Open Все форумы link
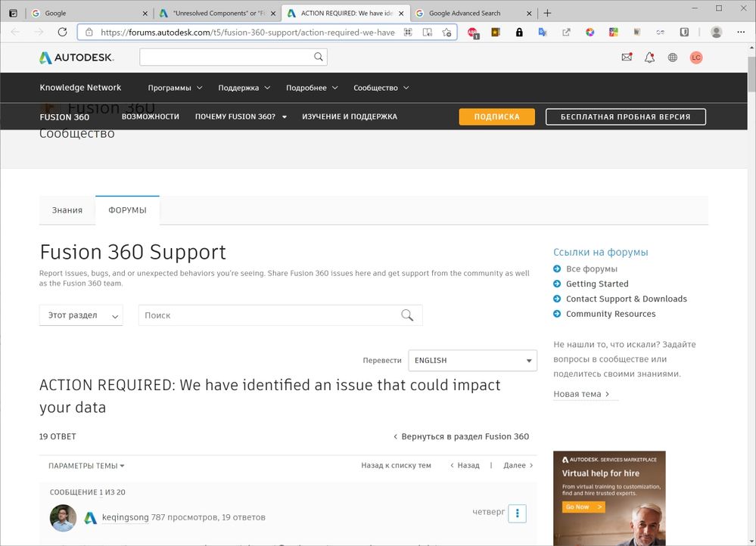This screenshot has height=546, width=756. (592, 269)
